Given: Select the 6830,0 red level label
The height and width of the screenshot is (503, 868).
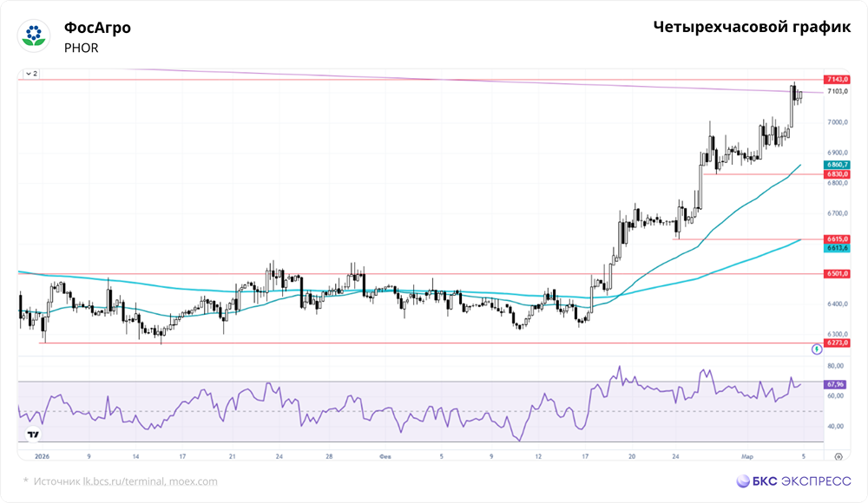Looking at the screenshot, I should pos(837,174).
